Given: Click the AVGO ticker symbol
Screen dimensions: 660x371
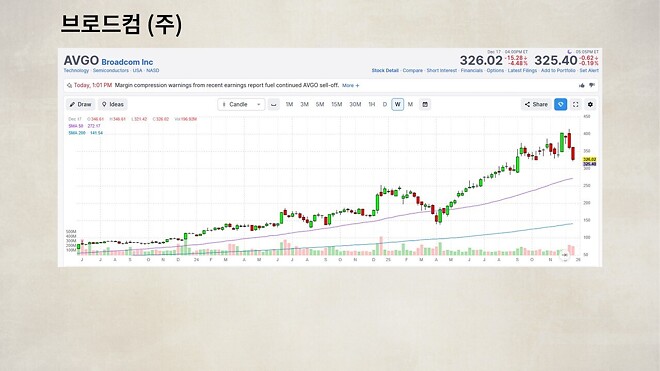Looking at the screenshot, I should (x=81, y=61).
